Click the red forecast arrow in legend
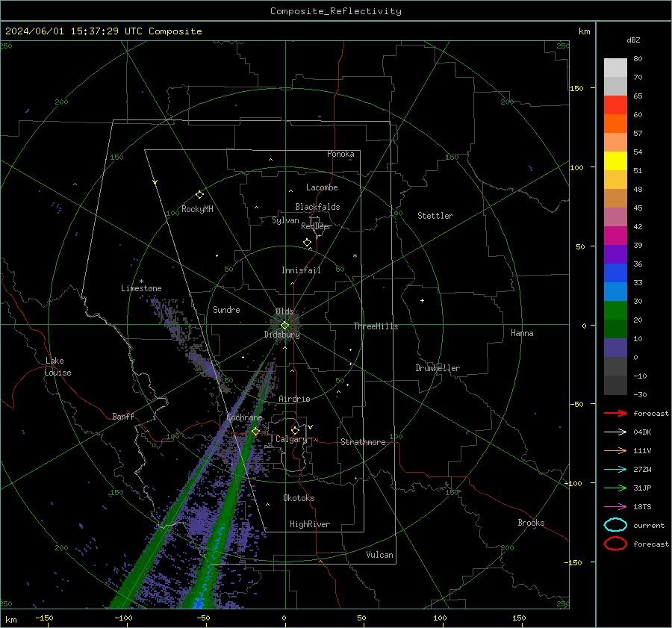 [x=615, y=413]
